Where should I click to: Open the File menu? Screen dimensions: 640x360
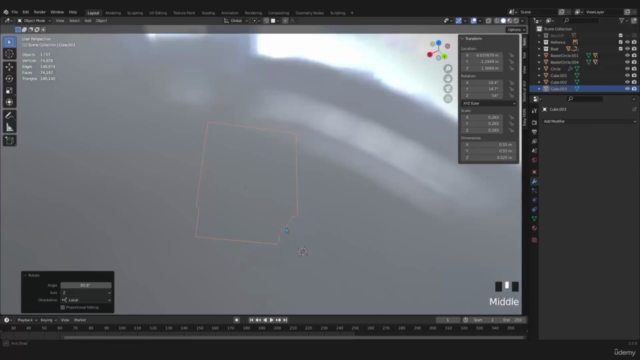(x=15, y=12)
